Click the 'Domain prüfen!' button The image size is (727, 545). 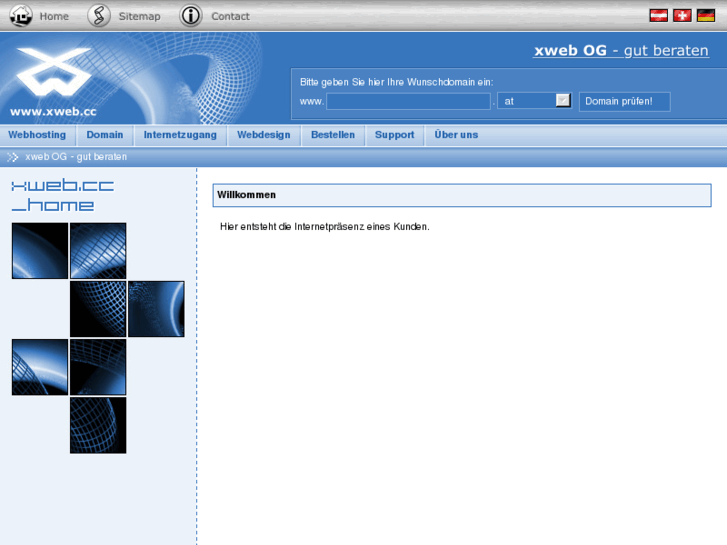tap(624, 102)
